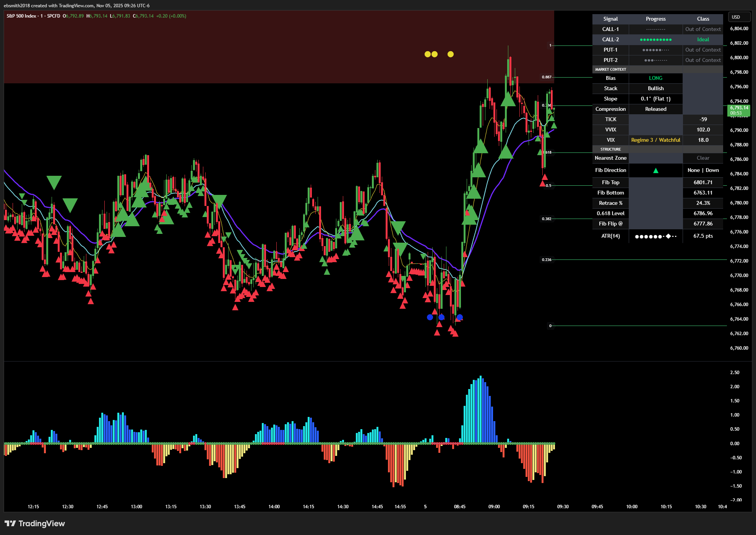
Task: Click the rightmost yellow dot marker
Action: click(x=451, y=54)
